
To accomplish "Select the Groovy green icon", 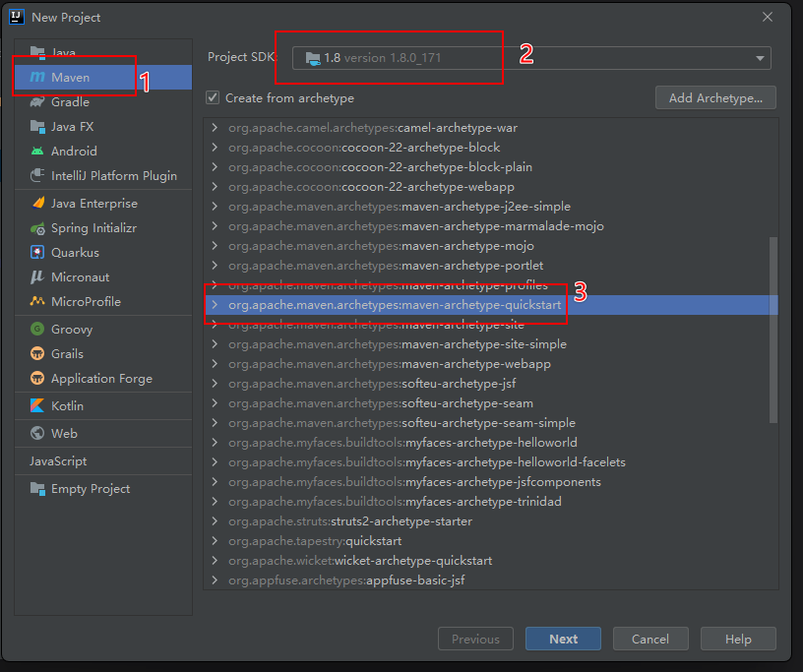I will [37, 329].
